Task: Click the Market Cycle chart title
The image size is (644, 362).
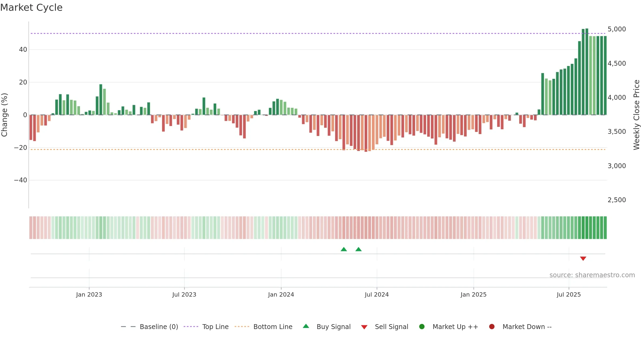Action: (x=31, y=8)
